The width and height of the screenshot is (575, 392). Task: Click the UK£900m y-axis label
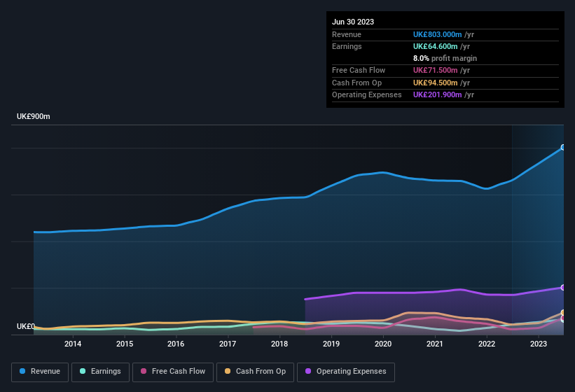tap(34, 116)
